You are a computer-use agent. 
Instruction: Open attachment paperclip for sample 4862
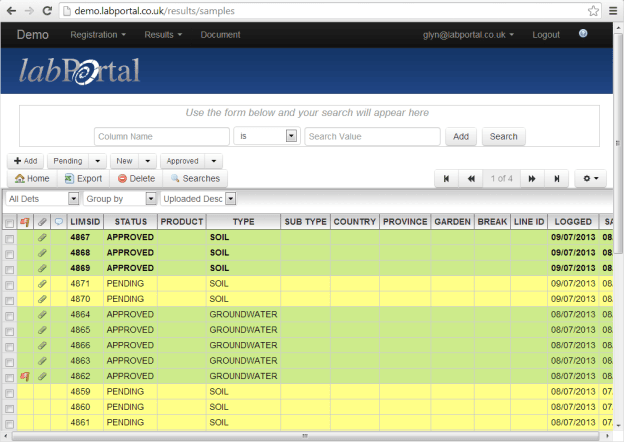coord(42,376)
